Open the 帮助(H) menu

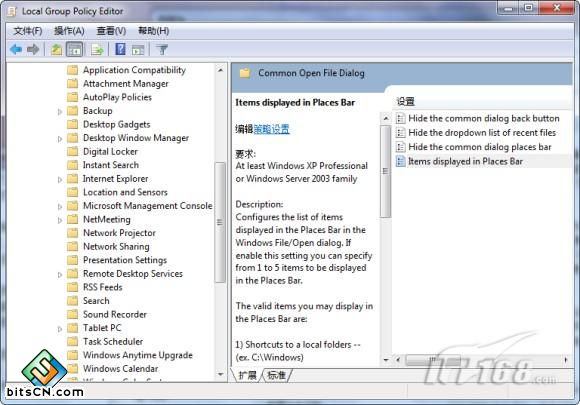pos(154,31)
